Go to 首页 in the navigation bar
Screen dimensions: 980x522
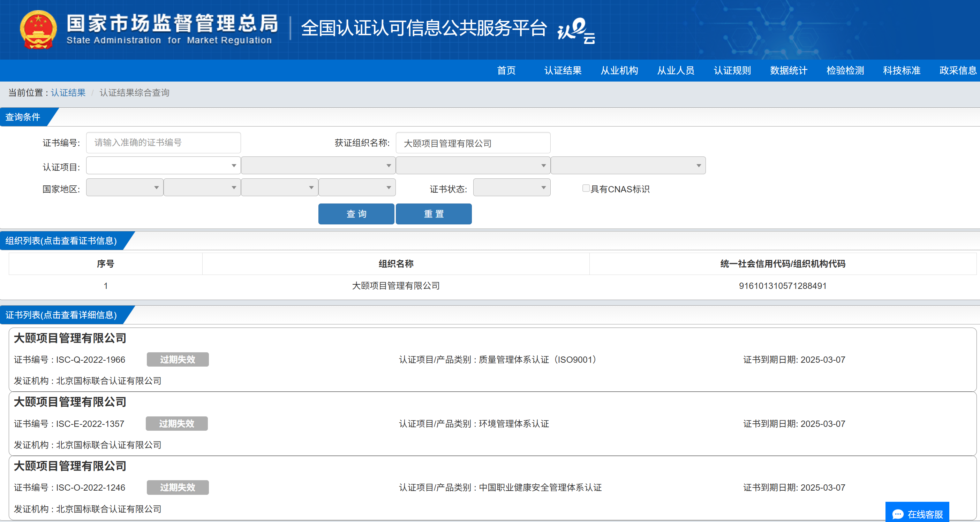[506, 70]
